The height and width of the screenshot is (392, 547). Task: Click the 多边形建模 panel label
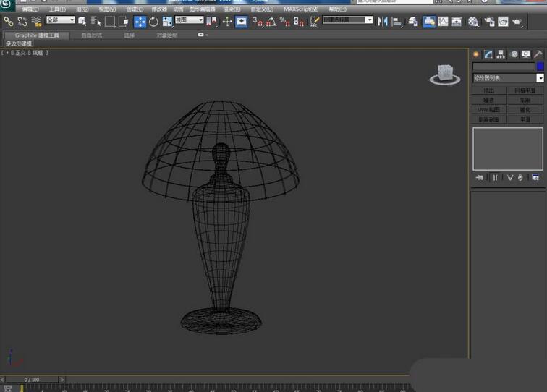(19, 43)
